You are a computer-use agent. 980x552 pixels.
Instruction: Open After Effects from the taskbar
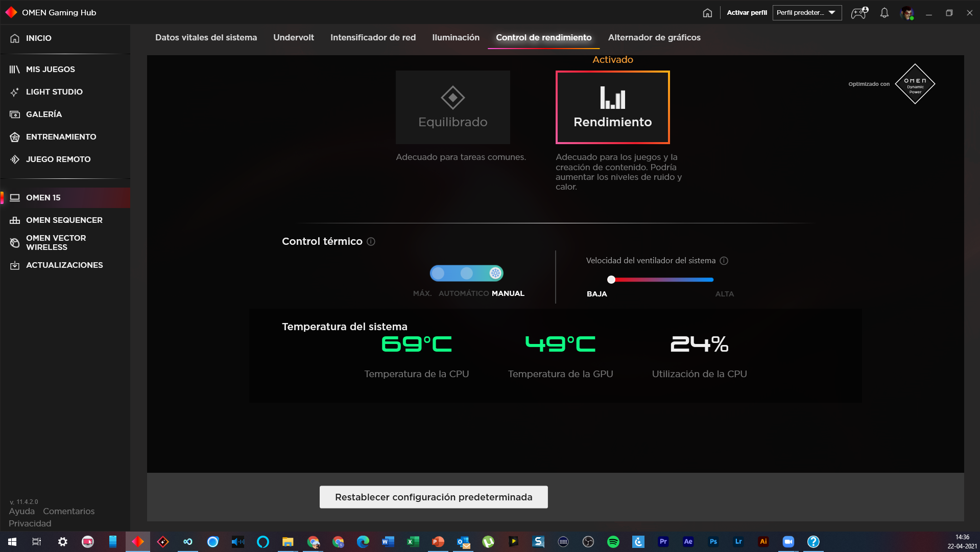(688, 542)
